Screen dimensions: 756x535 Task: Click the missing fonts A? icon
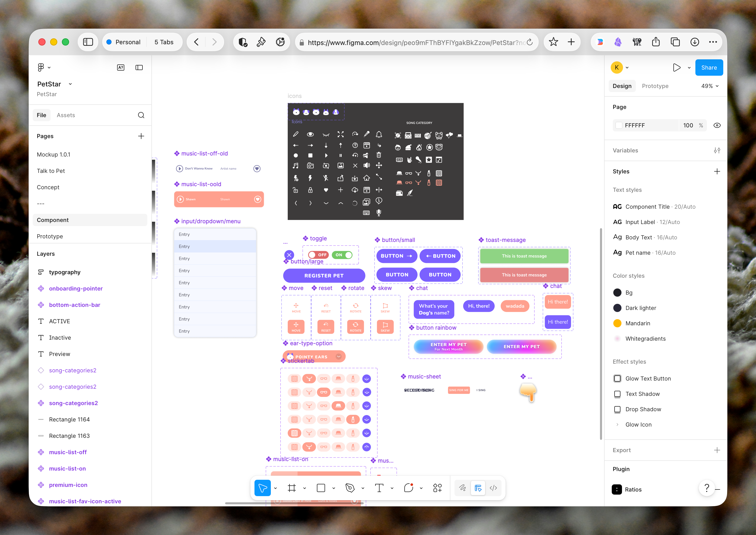120,68
